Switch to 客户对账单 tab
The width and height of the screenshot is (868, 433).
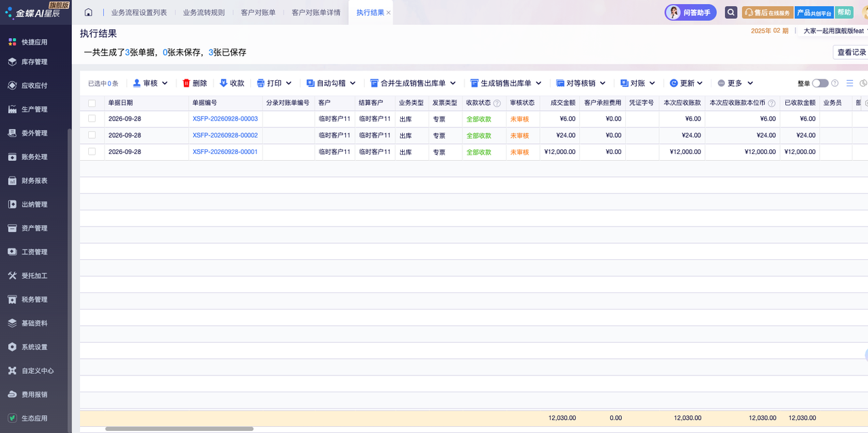(x=258, y=12)
